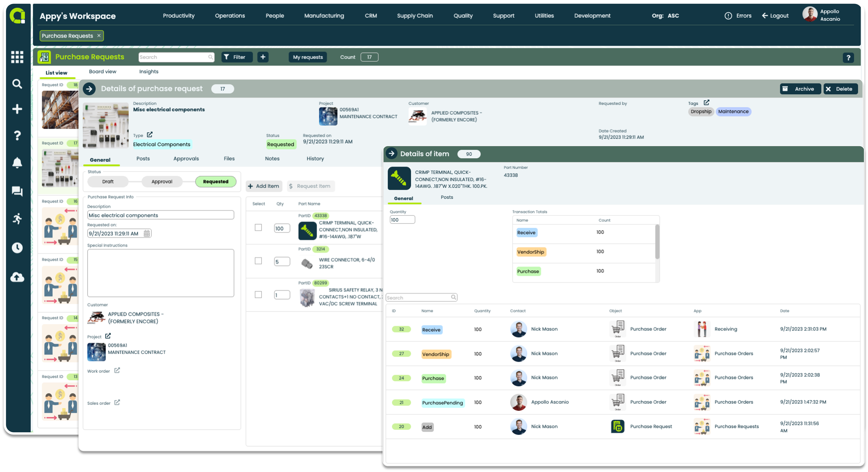Open calendar picker for Requested on date
This screenshot has height=472, width=868.
147,233
